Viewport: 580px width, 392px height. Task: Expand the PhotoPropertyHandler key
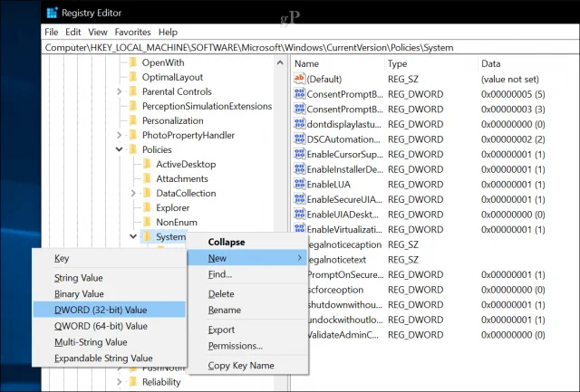[x=119, y=135]
